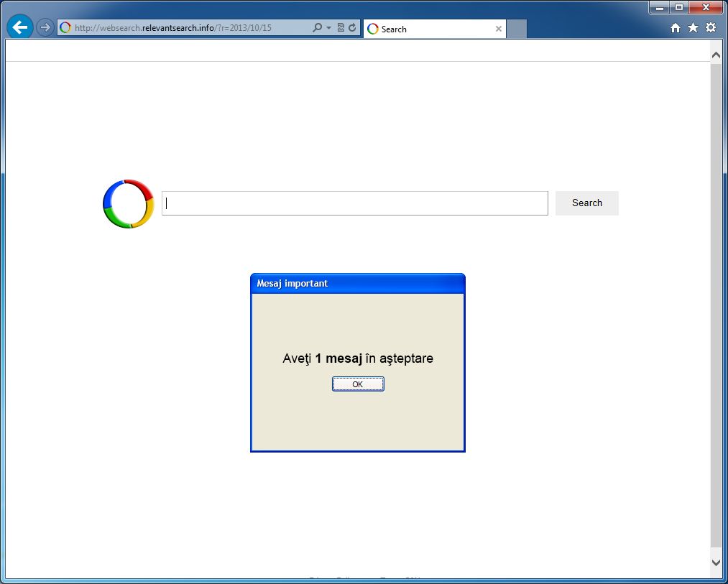
Task: Focus the web search input field
Action: pyautogui.click(x=355, y=203)
